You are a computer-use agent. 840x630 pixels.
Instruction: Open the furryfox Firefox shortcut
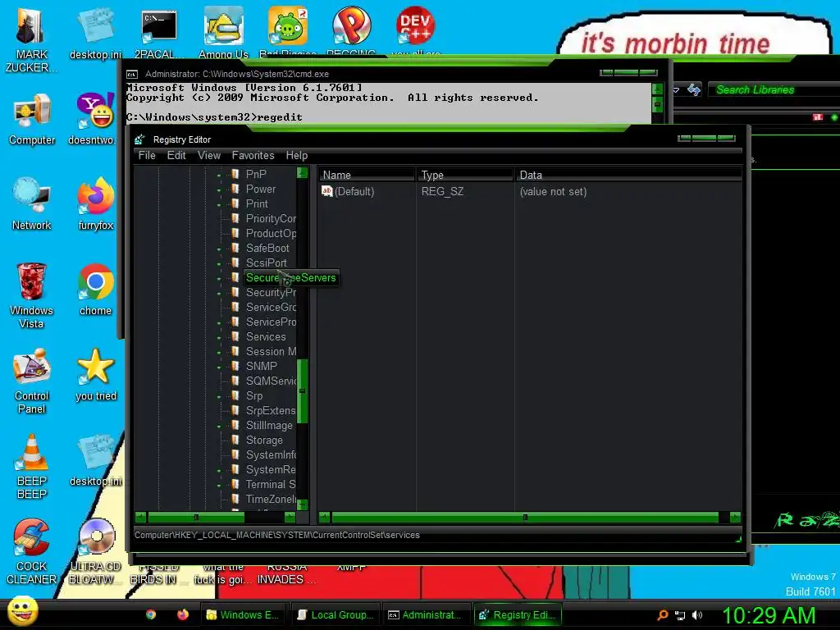point(96,203)
